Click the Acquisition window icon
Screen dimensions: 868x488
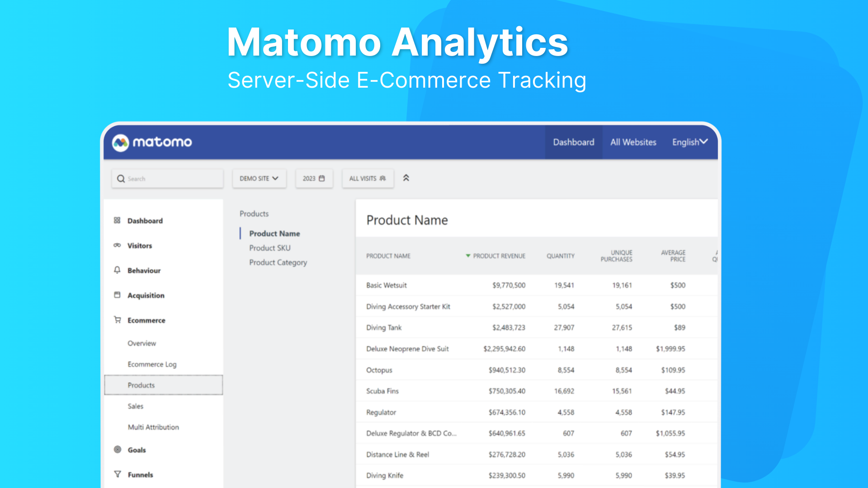tap(117, 295)
